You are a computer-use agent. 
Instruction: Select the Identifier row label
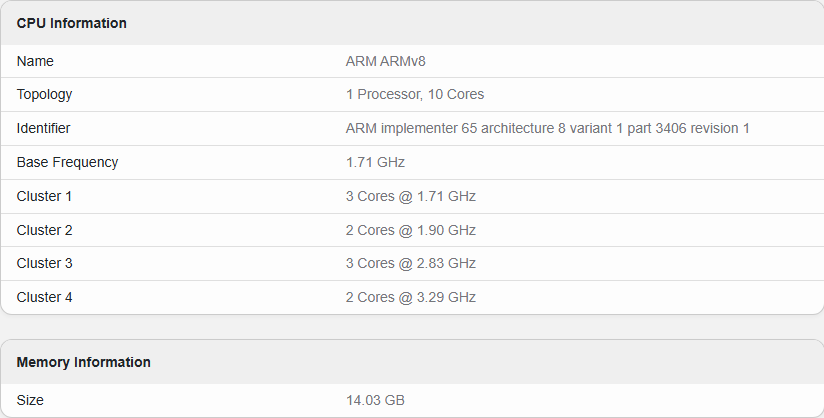[x=43, y=128]
